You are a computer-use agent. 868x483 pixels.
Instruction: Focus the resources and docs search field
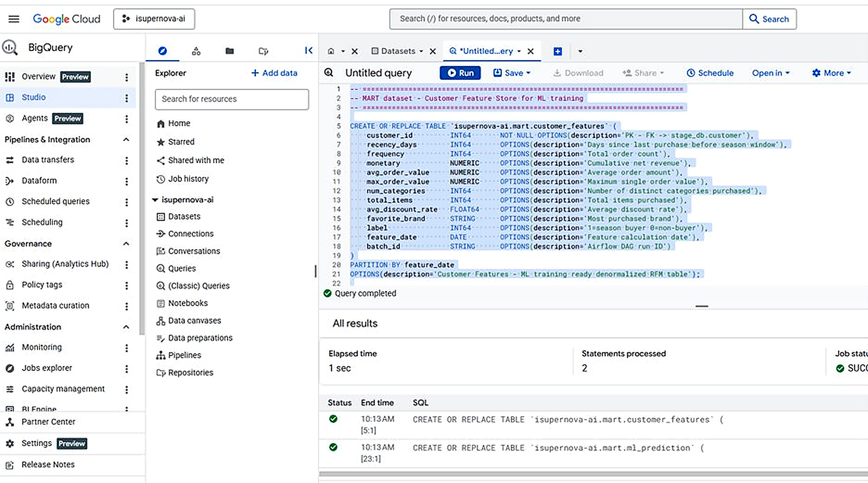[566, 19]
